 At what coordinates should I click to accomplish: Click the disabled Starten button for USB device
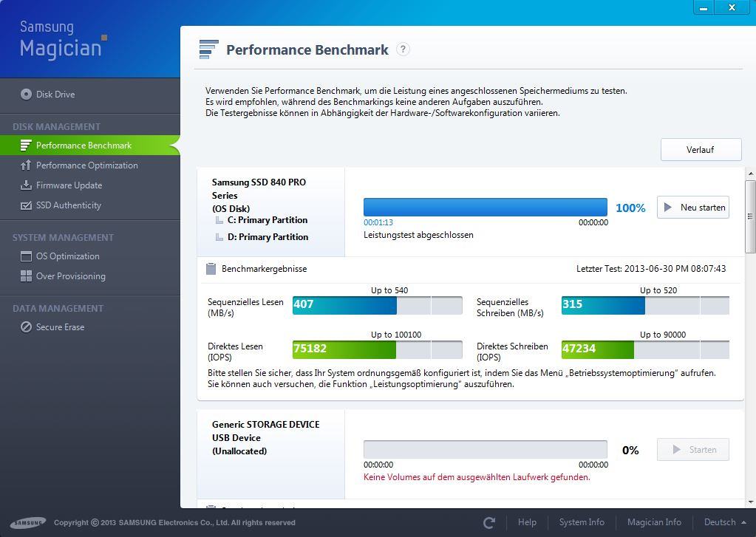pyautogui.click(x=693, y=450)
